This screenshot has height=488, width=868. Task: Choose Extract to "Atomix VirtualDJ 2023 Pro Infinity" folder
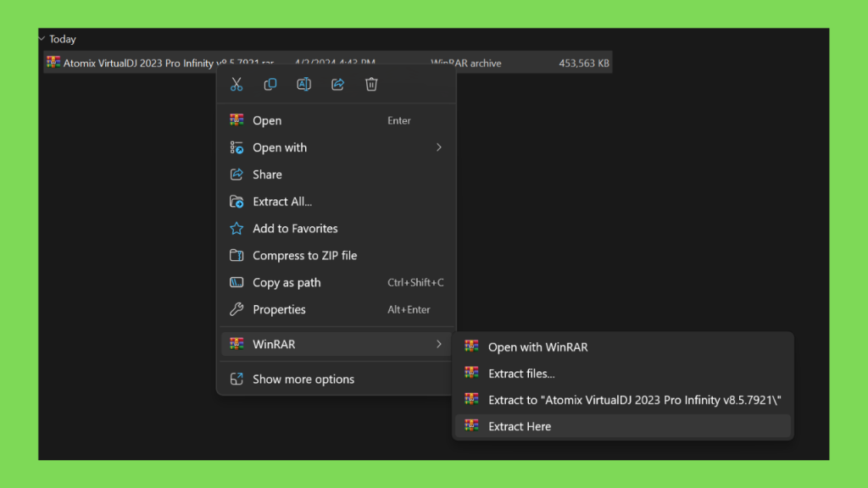[623, 400]
